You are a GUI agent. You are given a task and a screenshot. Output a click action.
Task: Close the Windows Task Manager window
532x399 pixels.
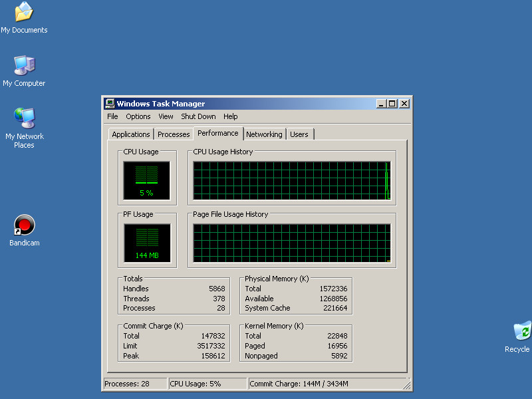tap(404, 104)
